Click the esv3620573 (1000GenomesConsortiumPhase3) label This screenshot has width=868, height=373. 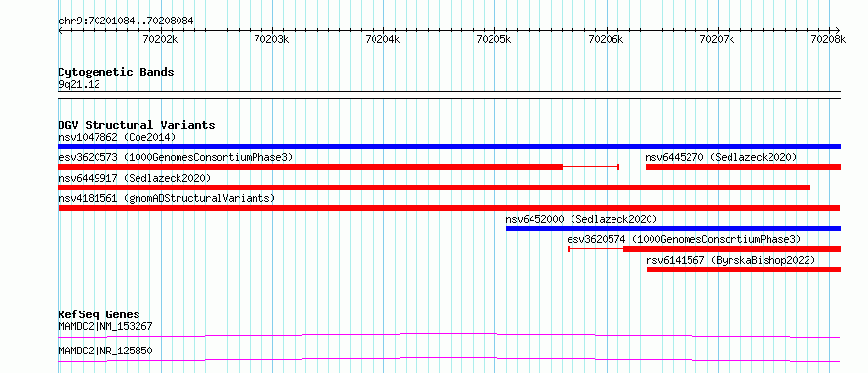176,157
